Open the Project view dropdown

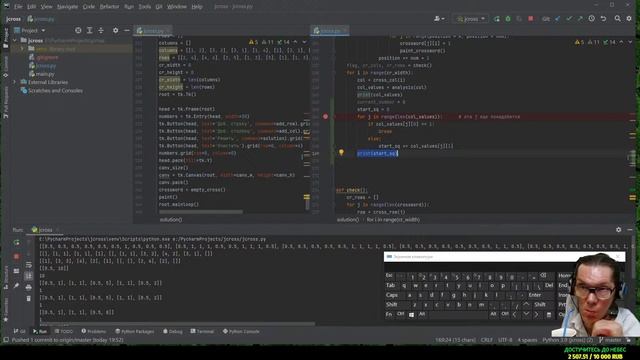click(x=30, y=31)
